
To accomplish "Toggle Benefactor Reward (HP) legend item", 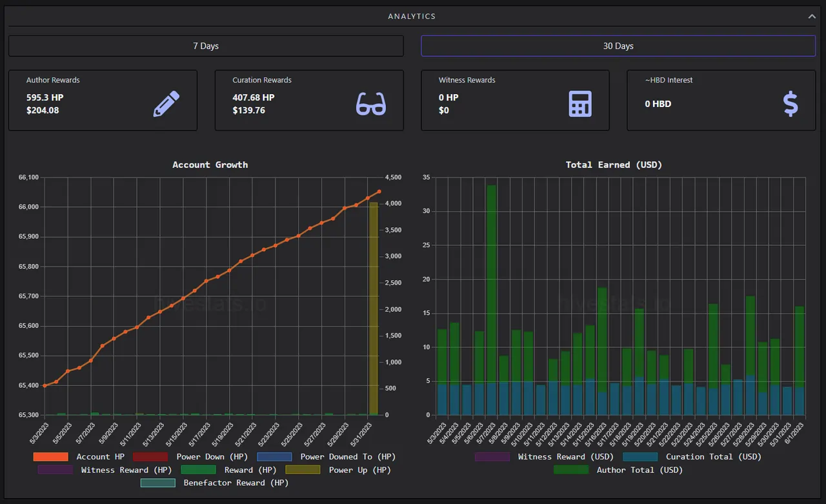I will 214,483.
